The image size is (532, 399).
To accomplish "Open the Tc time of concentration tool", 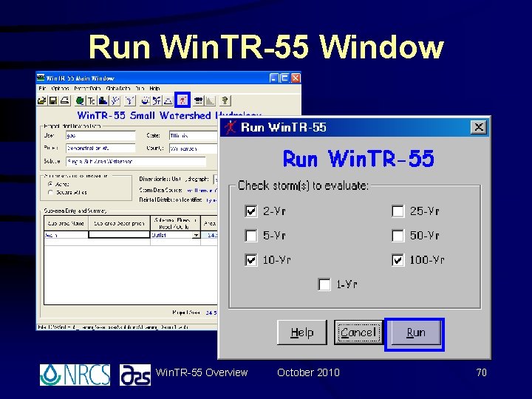I will click(92, 100).
